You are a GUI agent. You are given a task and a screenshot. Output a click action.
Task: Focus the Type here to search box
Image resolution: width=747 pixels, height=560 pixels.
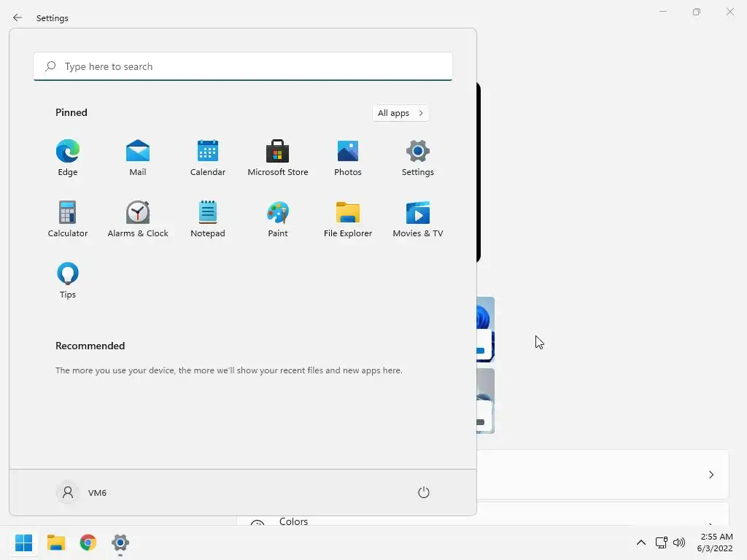(x=243, y=66)
